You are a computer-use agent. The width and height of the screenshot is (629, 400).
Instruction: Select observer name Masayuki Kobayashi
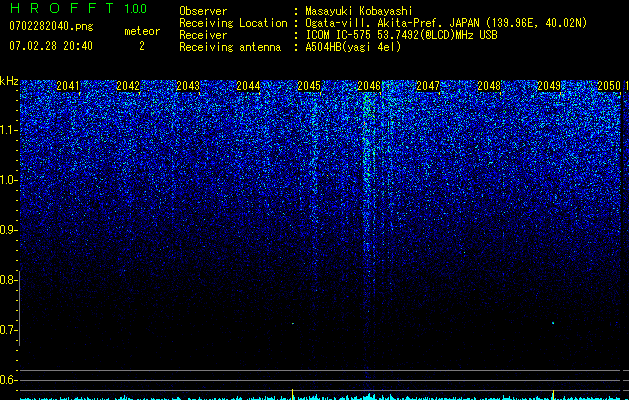(359, 11)
